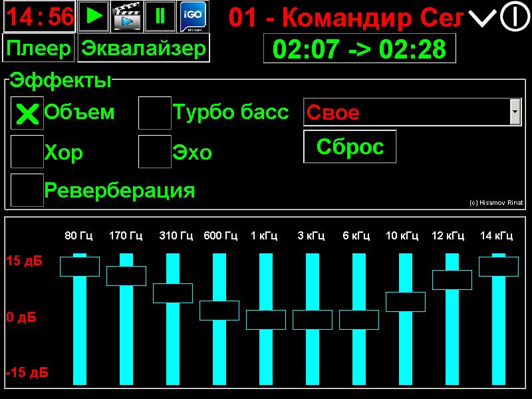Click the green play button
Image resolution: width=532 pixels, height=399 pixels.
tap(94, 16)
